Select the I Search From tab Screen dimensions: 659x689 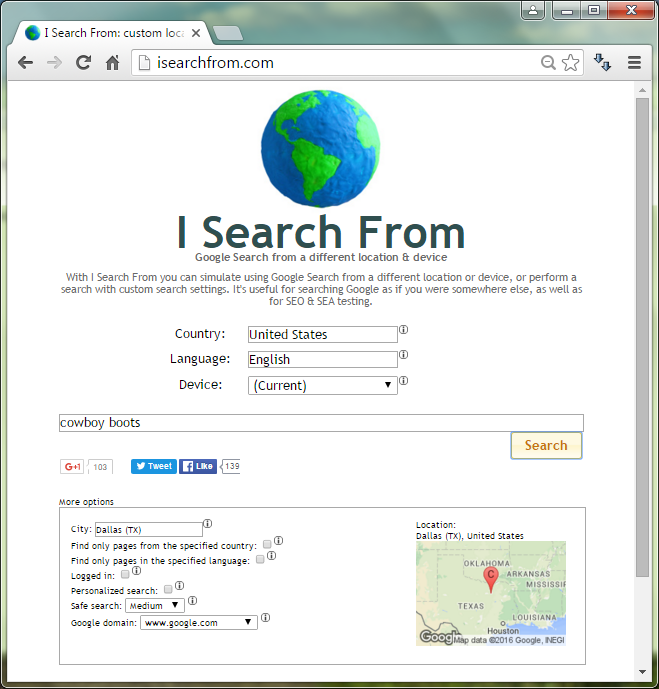108,33
